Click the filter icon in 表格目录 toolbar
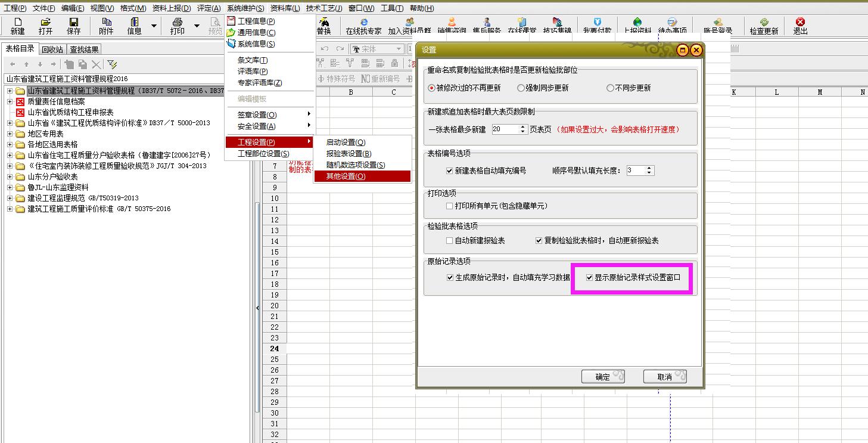 coord(111,64)
